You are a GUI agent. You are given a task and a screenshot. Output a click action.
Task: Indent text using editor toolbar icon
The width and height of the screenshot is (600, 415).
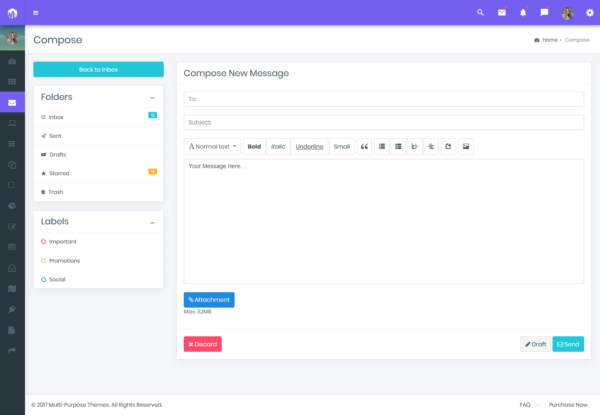[x=431, y=146]
